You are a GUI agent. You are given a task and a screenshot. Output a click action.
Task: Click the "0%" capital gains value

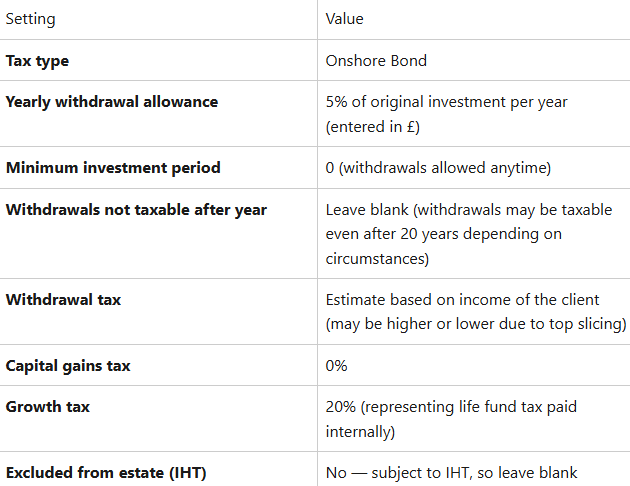(x=337, y=366)
